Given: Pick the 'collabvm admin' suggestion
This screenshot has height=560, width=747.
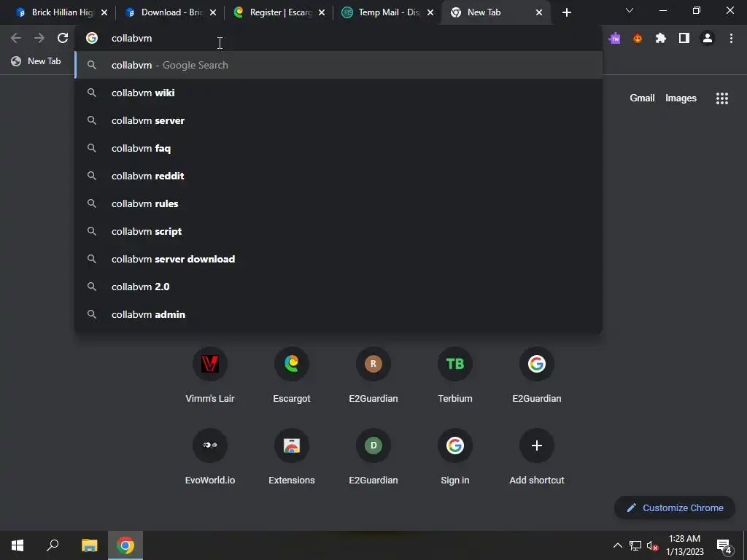Looking at the screenshot, I should (338, 314).
